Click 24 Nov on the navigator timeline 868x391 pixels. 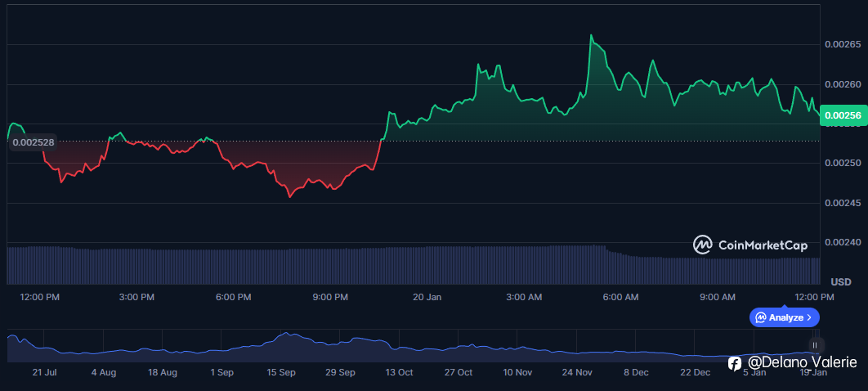point(577,372)
